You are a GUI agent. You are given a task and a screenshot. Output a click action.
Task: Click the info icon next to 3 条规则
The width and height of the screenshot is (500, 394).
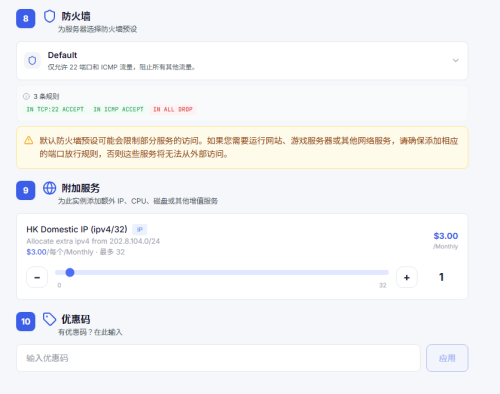pyautogui.click(x=26, y=96)
